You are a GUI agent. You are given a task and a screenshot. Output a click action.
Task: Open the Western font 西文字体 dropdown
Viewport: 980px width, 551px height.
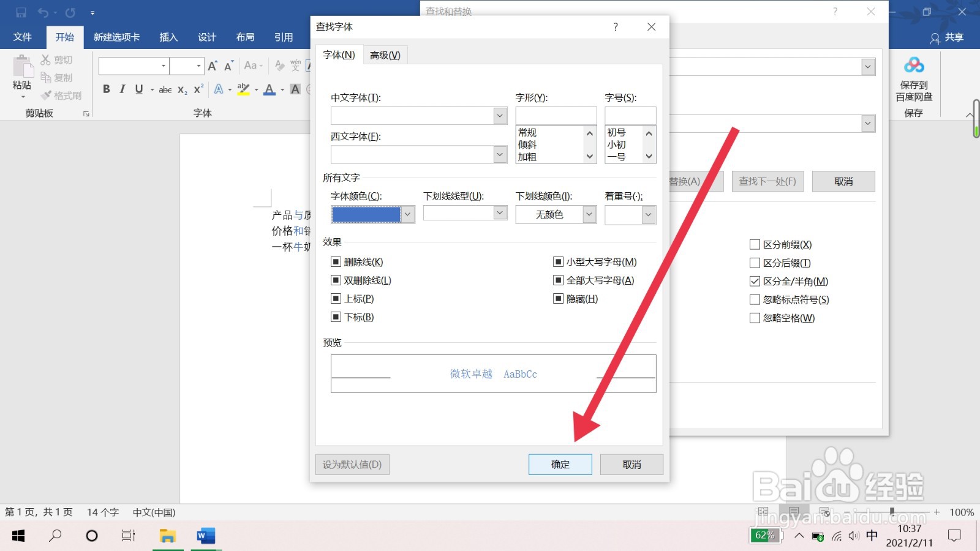point(500,154)
